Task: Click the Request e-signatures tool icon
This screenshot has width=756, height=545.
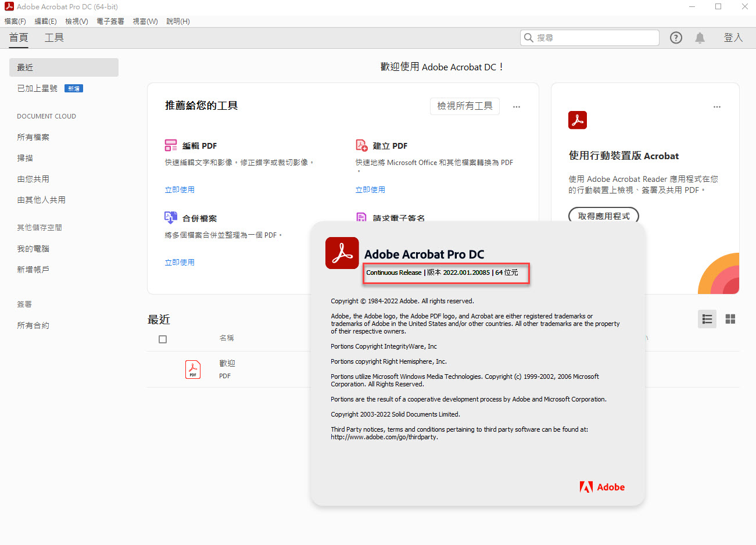Action: click(x=361, y=217)
